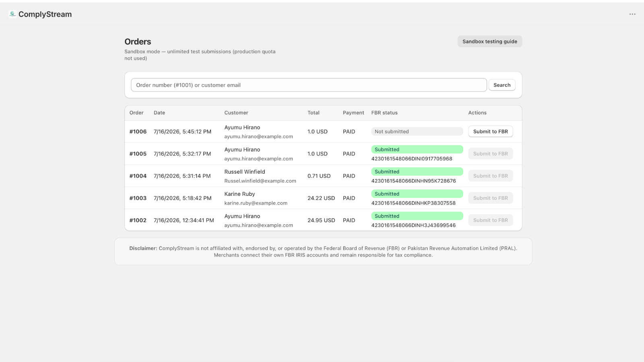The image size is (644, 362).
Task: Click the Customer column header
Action: click(x=236, y=113)
